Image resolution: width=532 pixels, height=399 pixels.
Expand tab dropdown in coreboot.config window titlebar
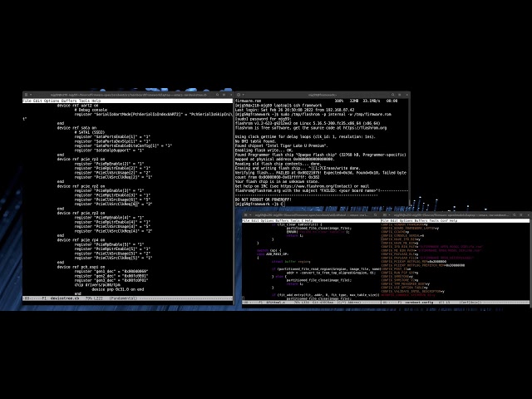pyautogui.click(x=390, y=214)
